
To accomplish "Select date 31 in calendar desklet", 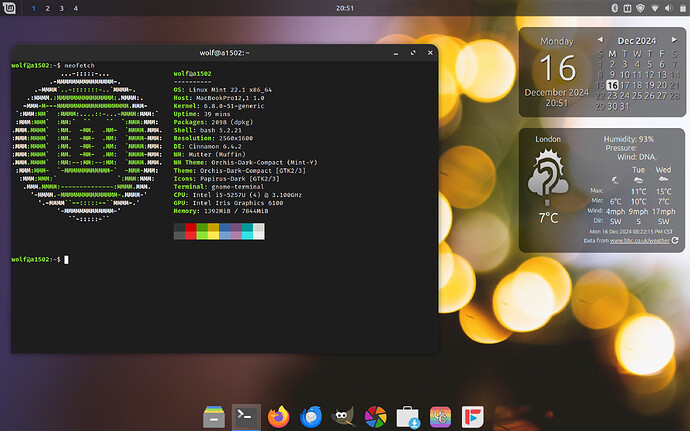I will click(x=624, y=106).
